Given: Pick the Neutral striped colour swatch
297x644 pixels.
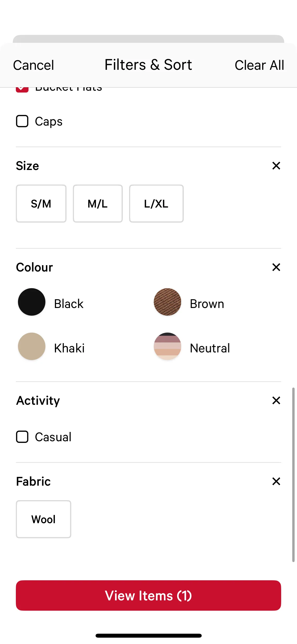Looking at the screenshot, I should (167, 346).
